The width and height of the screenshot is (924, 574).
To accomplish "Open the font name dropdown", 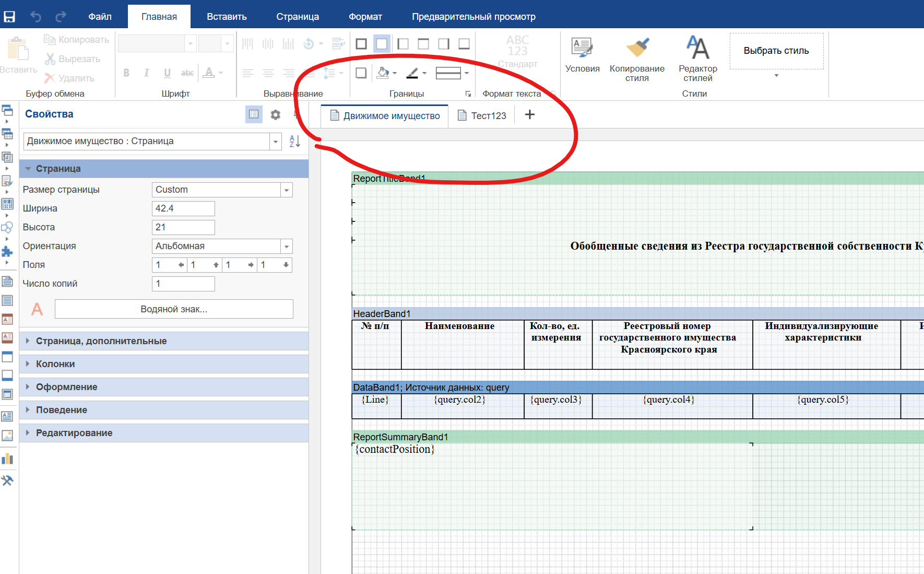I will click(191, 44).
